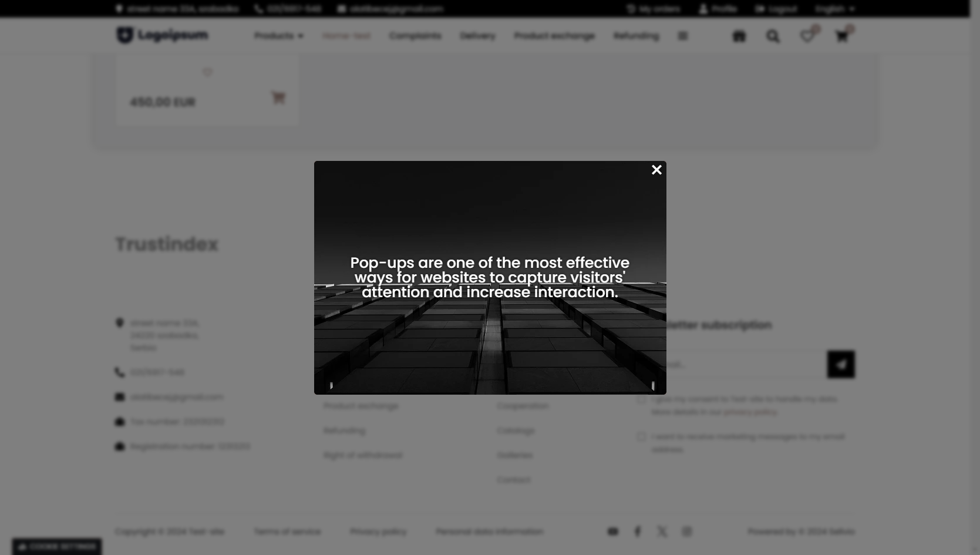Open the wishlist from the header
The image size is (980, 555).
coord(807,36)
